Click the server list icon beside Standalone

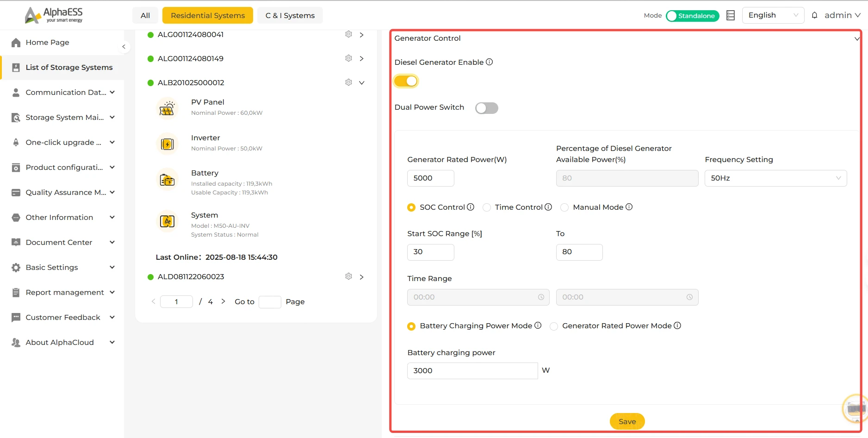731,15
